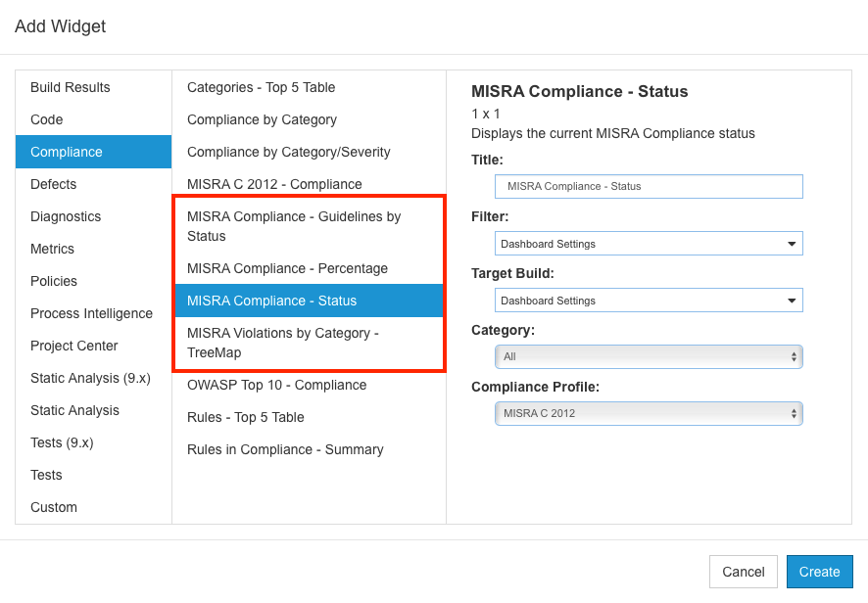Screen dimensions: 868x603
Task: Pick MISRA Compliance - Guidelines by Status
Action: click(309, 226)
